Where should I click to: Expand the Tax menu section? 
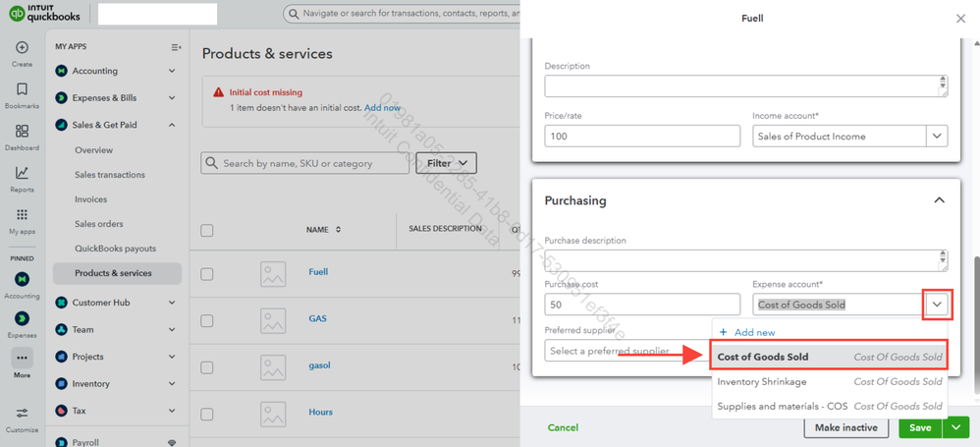(x=172, y=411)
